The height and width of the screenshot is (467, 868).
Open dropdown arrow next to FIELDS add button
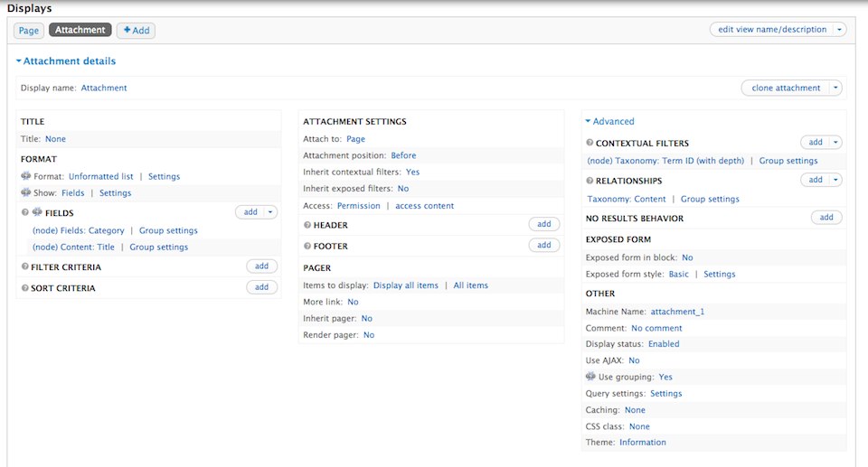coord(270,212)
